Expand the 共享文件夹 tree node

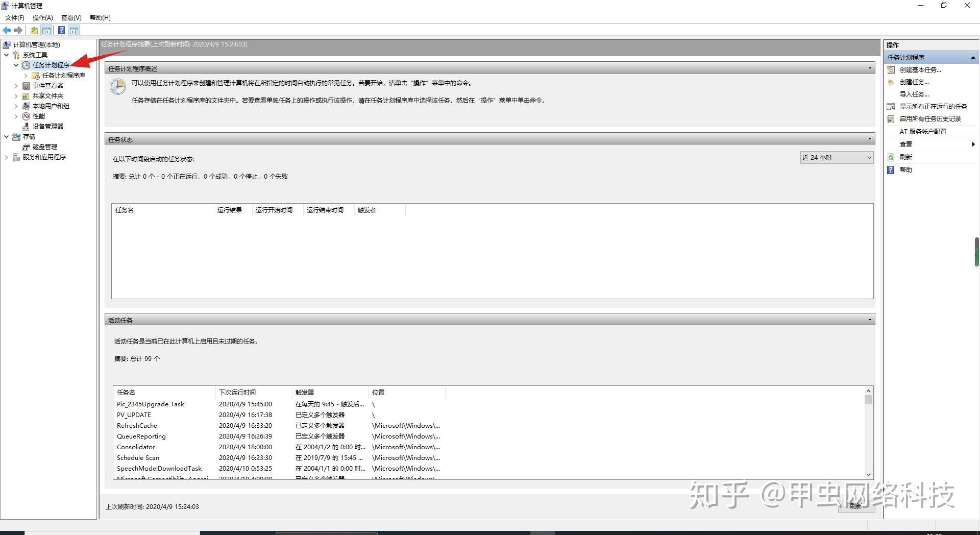(16, 96)
